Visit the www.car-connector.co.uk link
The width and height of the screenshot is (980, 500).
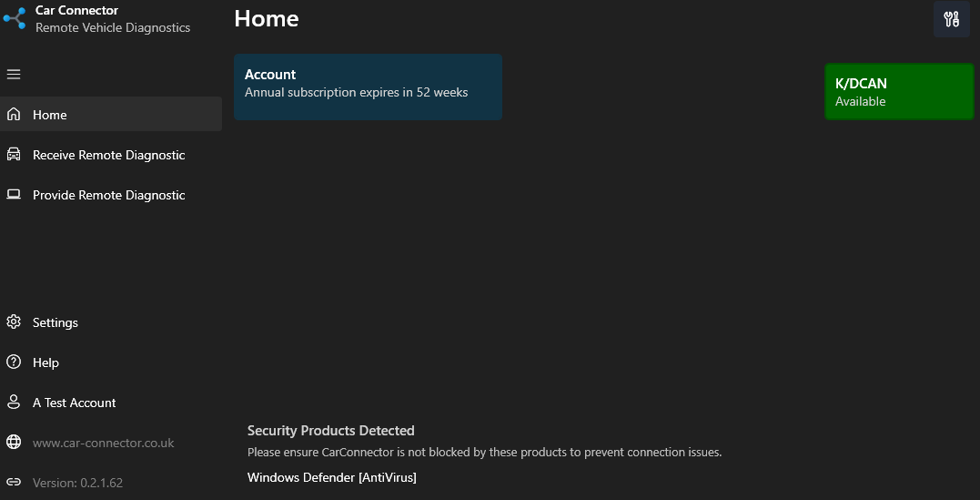click(x=103, y=443)
